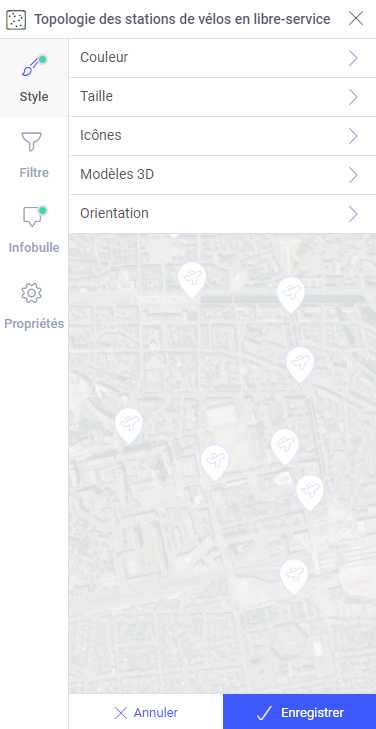The height and width of the screenshot is (729, 376).
Task: Click the Taille chevron arrow
Action: click(353, 97)
